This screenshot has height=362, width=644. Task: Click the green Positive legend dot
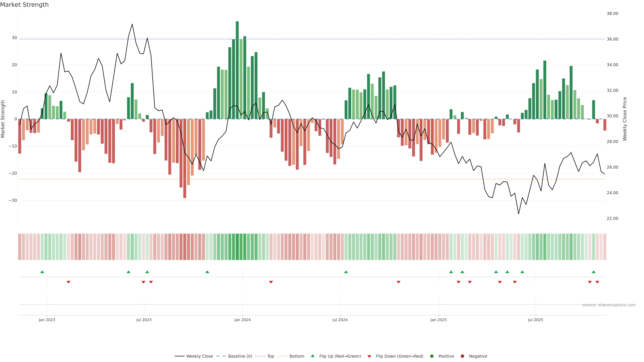(432, 356)
